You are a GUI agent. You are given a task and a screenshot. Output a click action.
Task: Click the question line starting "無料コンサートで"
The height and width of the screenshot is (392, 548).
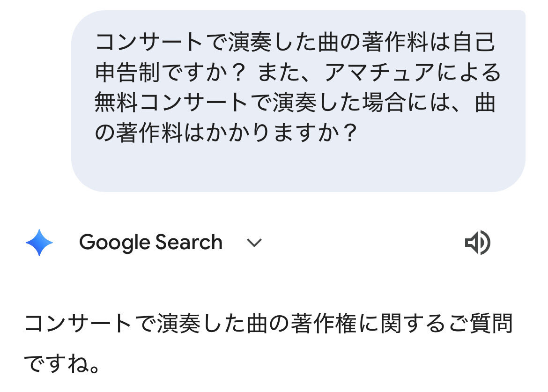pos(295,103)
